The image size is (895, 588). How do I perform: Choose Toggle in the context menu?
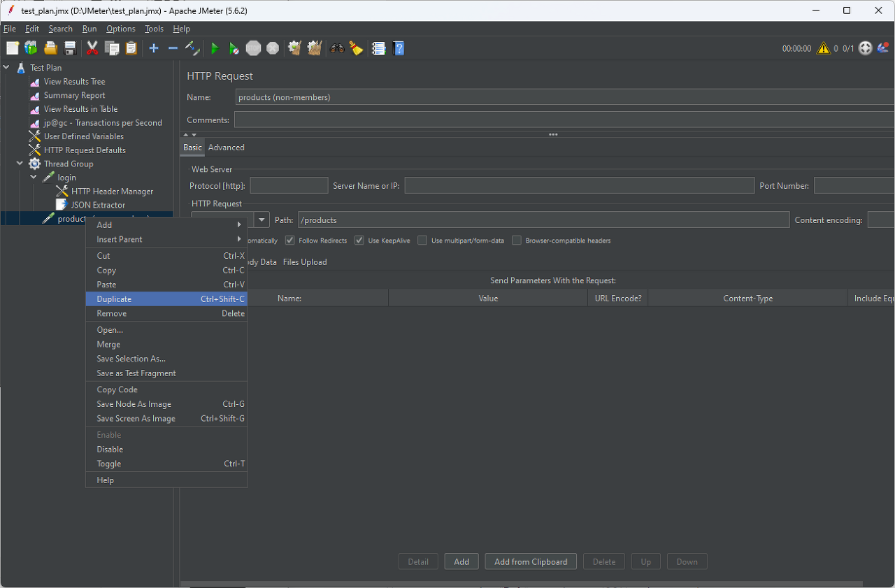[x=166, y=464]
